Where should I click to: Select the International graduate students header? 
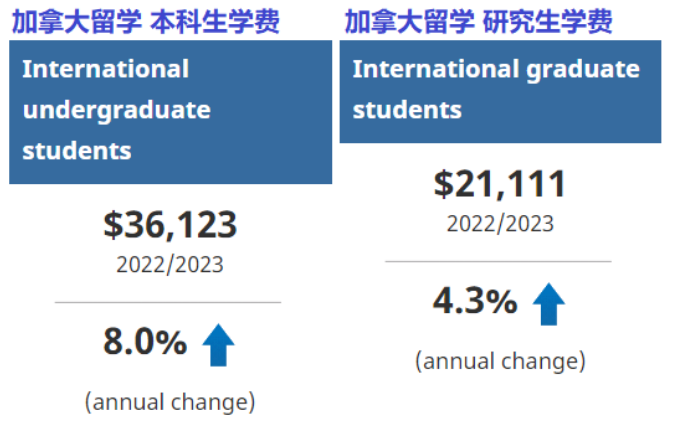click(500, 91)
